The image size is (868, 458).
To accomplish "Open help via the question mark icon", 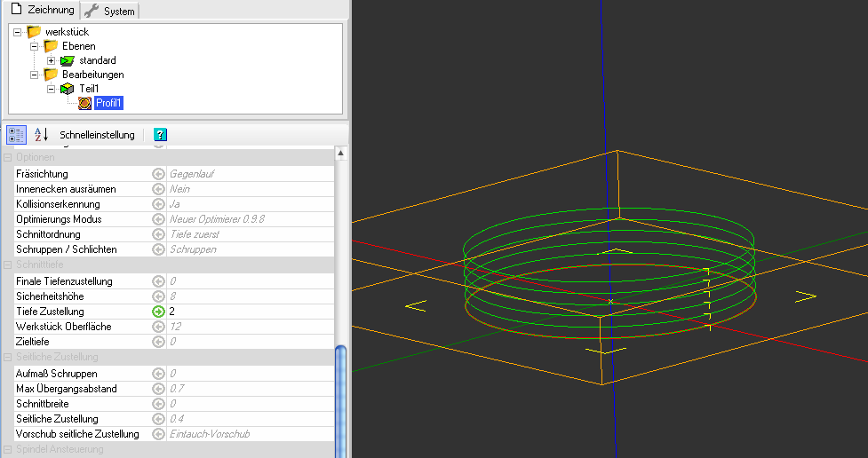I will click(160, 135).
